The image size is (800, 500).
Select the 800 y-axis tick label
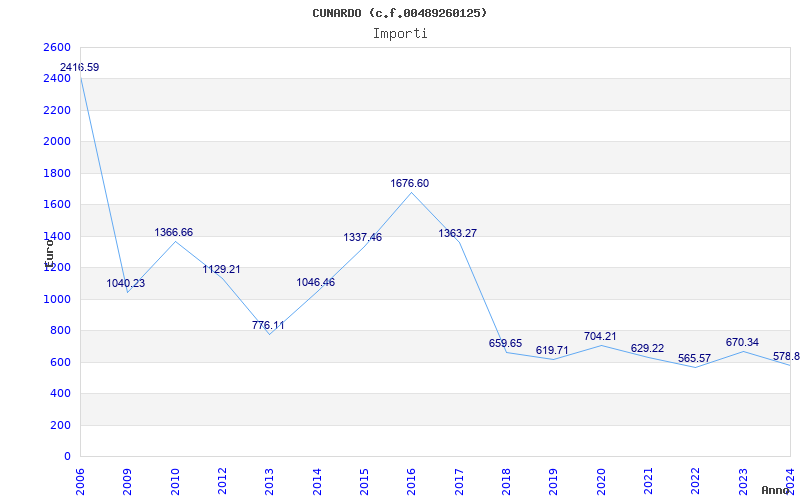pos(60,331)
